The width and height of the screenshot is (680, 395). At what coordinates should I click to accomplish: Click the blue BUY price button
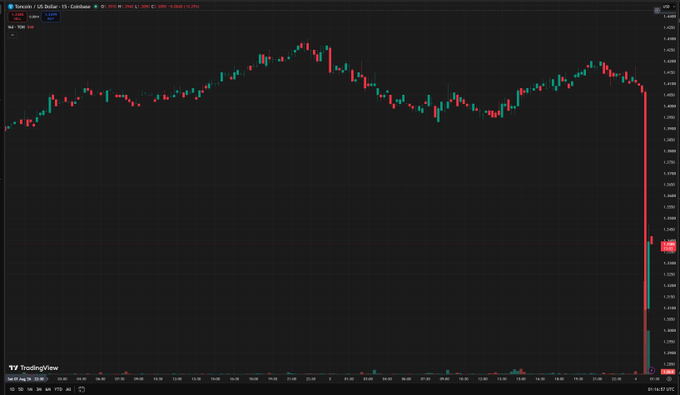(x=51, y=16)
